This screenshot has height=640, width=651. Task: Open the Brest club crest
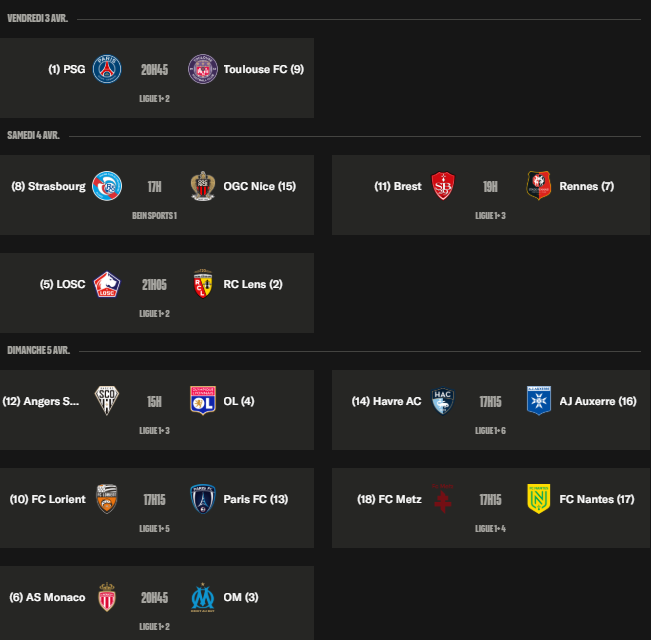(443, 186)
